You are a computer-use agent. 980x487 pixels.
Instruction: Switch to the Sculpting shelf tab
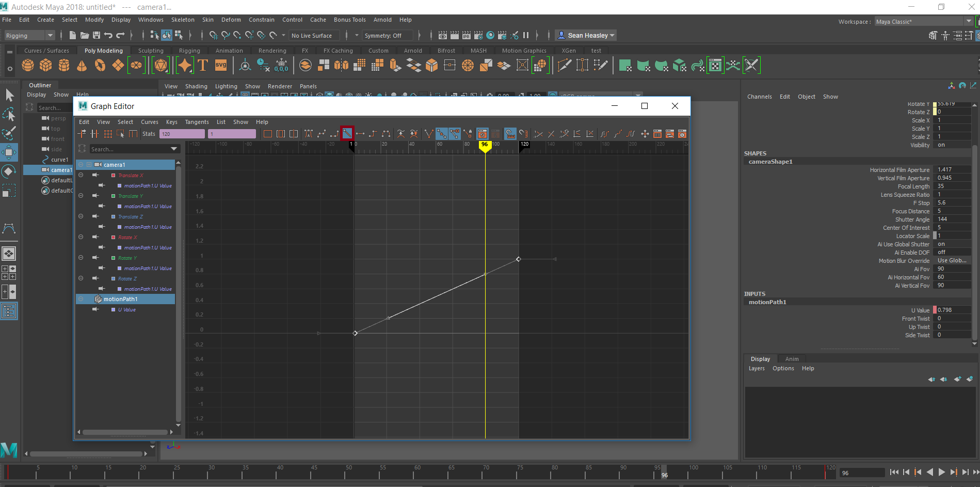click(151, 51)
